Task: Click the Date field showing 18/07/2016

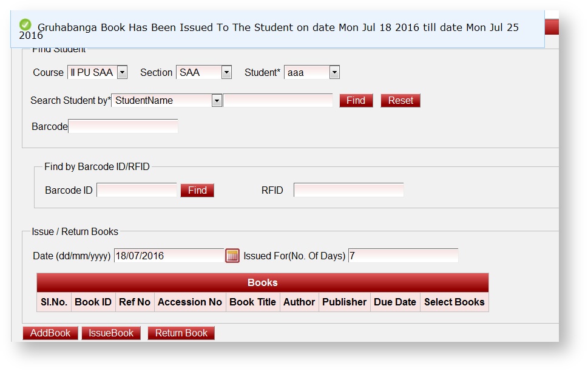Action: (169, 256)
